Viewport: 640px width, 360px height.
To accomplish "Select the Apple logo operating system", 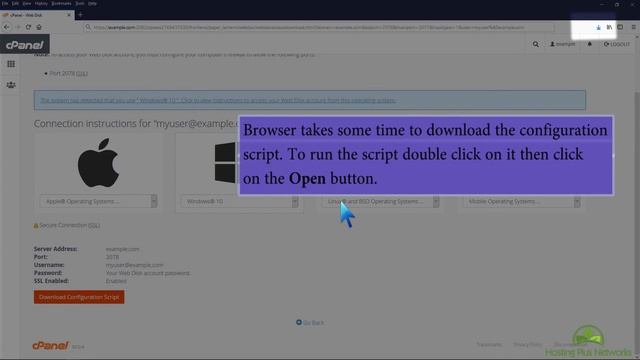I will 98,162.
